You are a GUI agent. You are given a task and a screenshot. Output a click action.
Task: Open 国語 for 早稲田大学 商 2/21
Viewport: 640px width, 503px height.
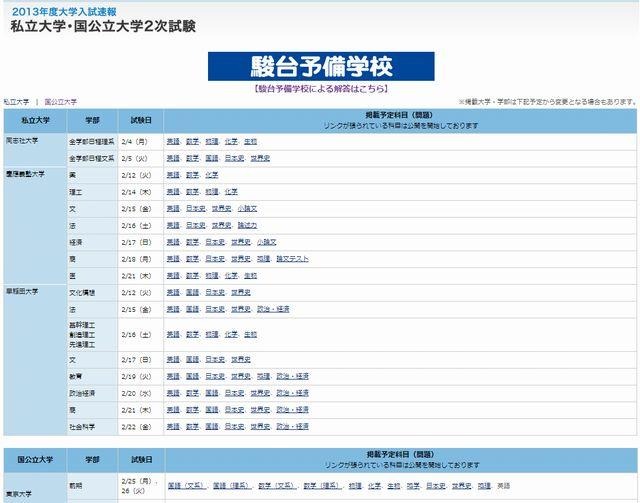(x=212, y=410)
